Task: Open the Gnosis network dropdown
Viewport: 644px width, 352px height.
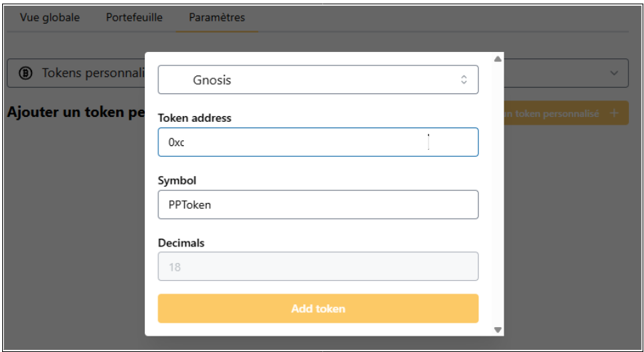Action: pos(317,80)
